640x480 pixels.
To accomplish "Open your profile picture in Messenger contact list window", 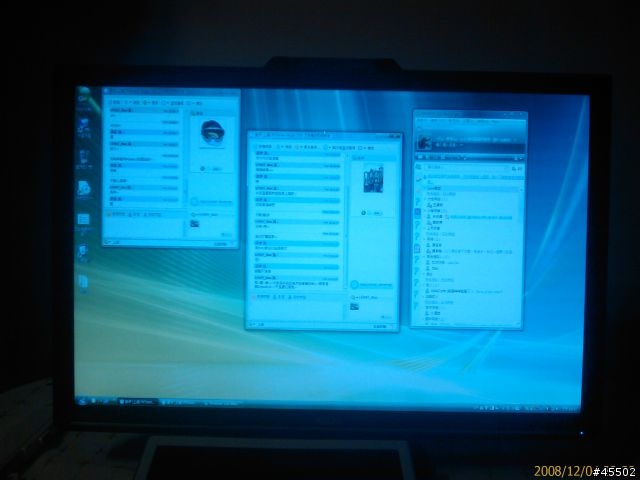I will point(423,143).
